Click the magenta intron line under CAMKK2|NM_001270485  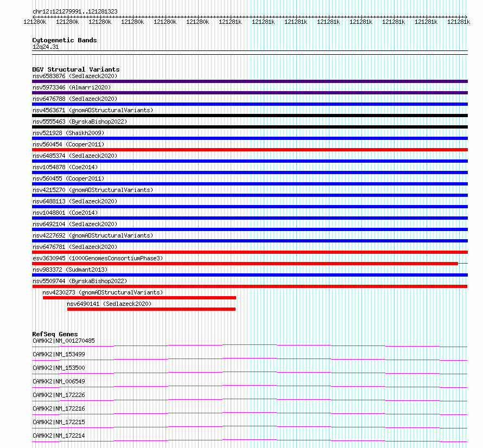click(x=250, y=345)
